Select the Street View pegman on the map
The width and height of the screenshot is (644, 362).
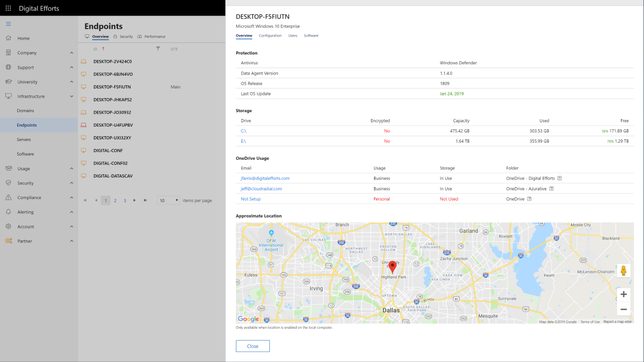(623, 270)
